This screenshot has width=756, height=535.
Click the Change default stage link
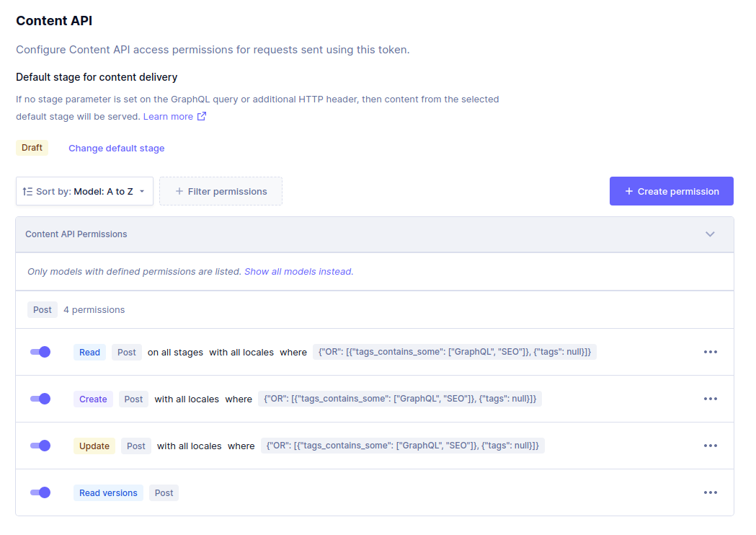[116, 149]
